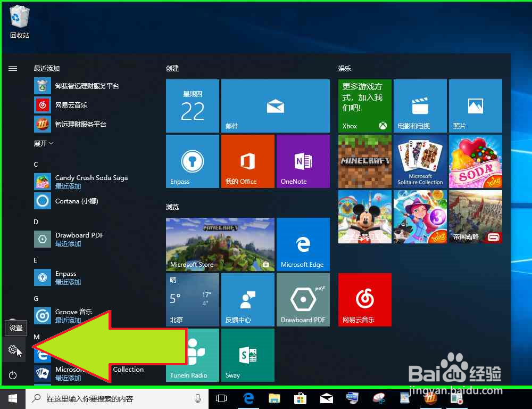Open the 电影和电视 tile
Viewport: 532px width, 409px height.
click(x=420, y=106)
